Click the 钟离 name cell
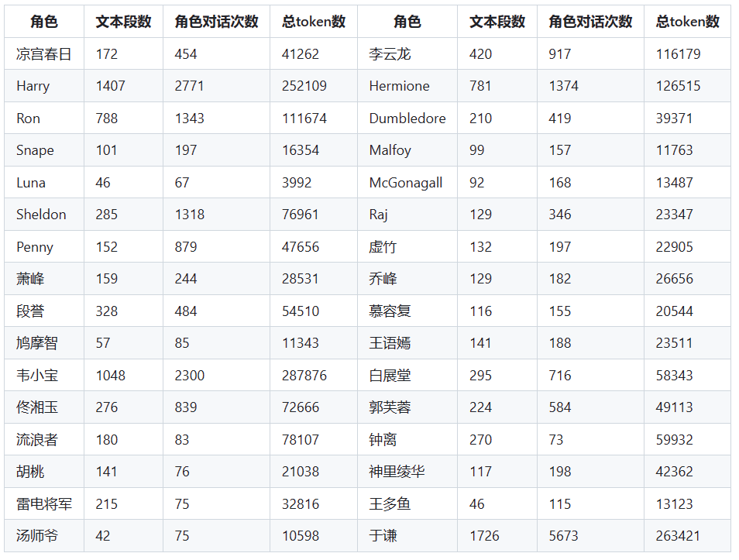This screenshot has width=739, height=560. [x=407, y=439]
